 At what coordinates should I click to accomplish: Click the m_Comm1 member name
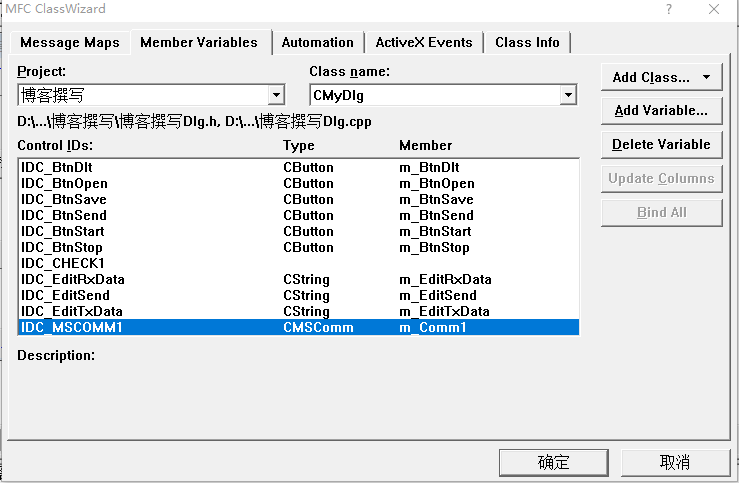tap(433, 327)
